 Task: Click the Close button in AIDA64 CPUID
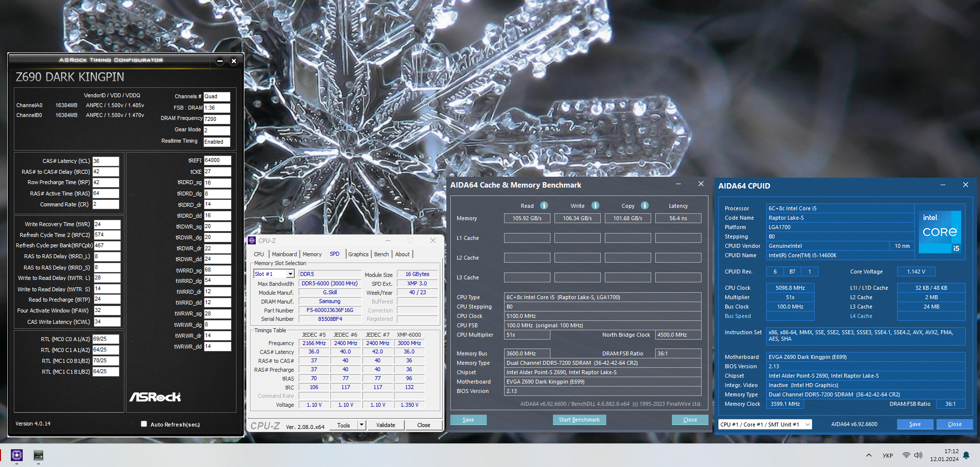coord(955,424)
